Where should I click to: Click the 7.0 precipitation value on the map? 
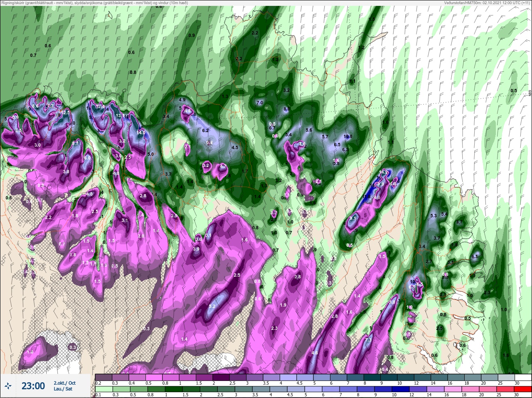pyautogui.click(x=260, y=103)
